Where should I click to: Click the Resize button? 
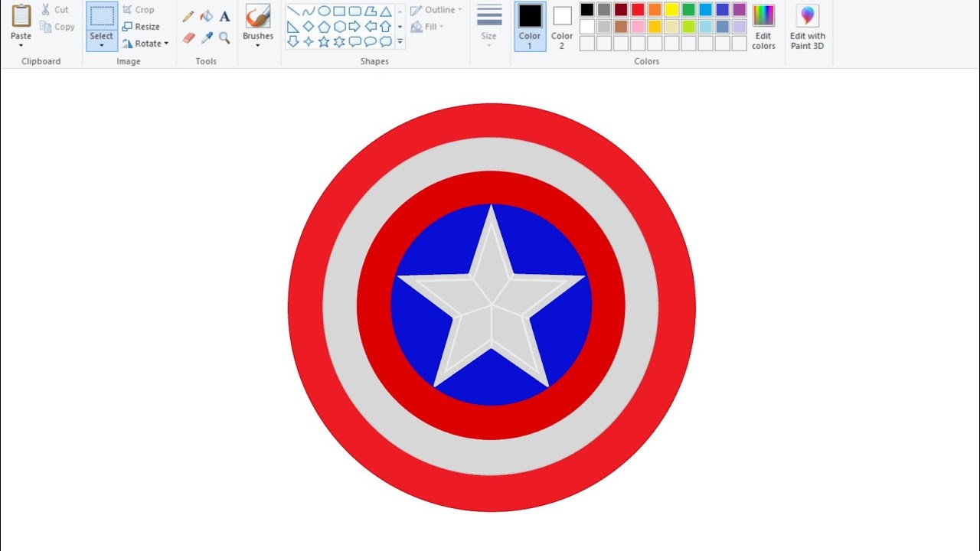(141, 27)
